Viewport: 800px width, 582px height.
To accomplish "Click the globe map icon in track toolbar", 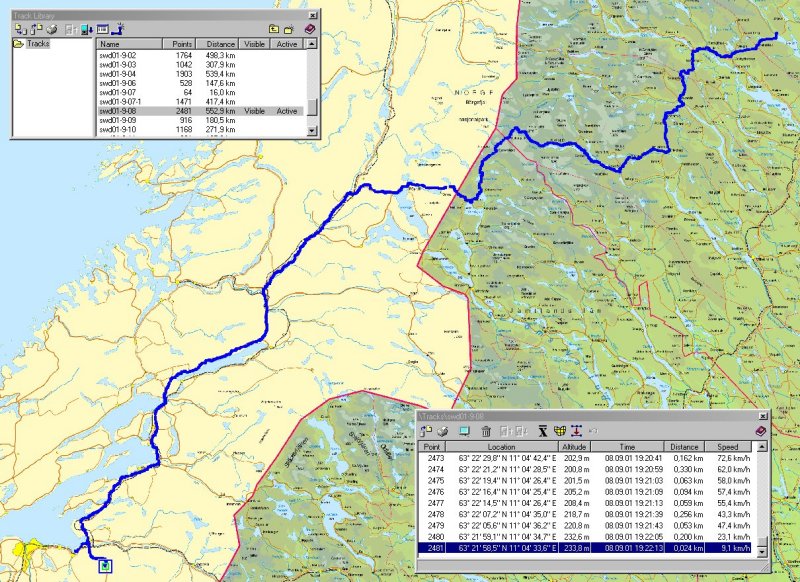I will pyautogui.click(x=559, y=431).
